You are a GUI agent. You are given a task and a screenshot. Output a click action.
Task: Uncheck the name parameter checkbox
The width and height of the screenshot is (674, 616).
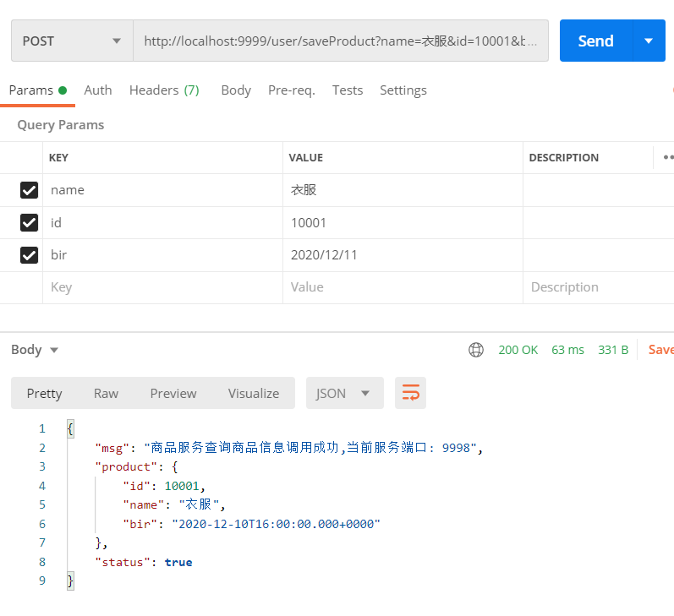[x=30, y=190]
